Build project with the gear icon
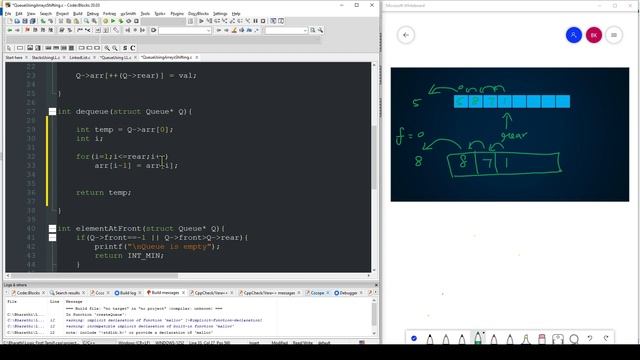 105,21
